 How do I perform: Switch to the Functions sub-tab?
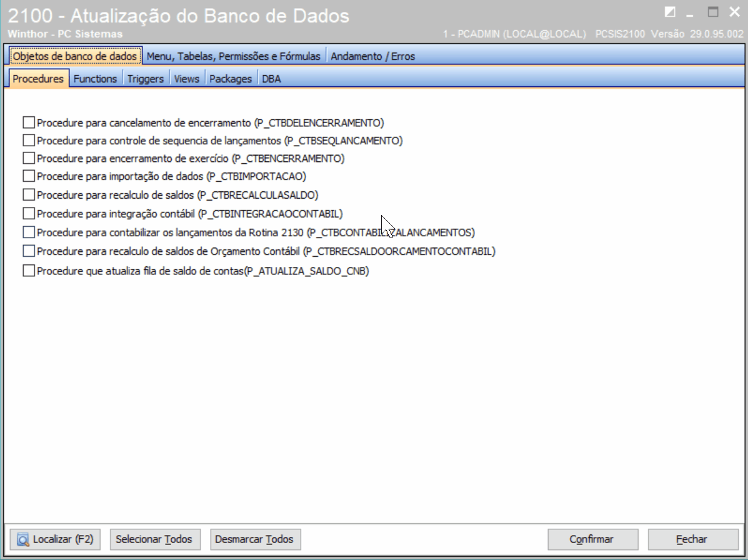(96, 78)
